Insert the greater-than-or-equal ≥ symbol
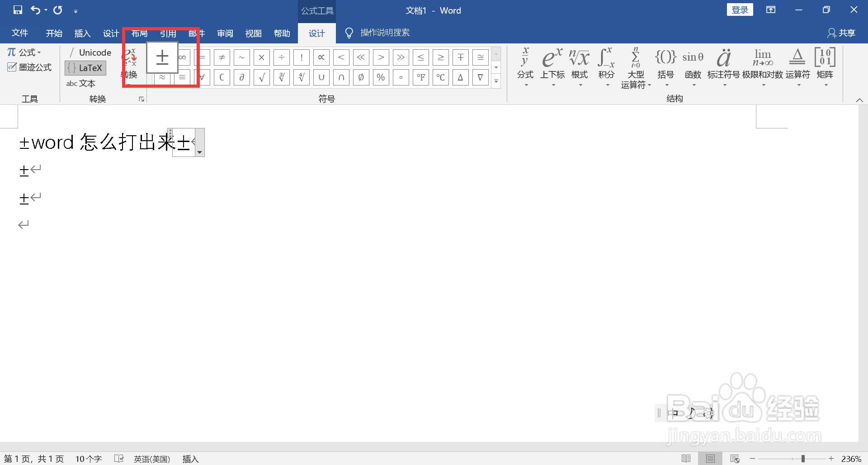 pos(441,57)
